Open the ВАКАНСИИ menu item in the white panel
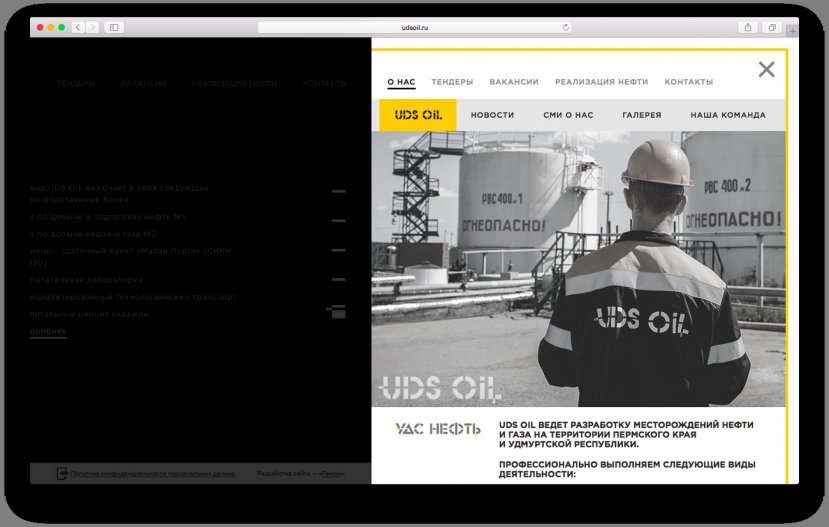829x527 pixels. pyautogui.click(x=514, y=82)
